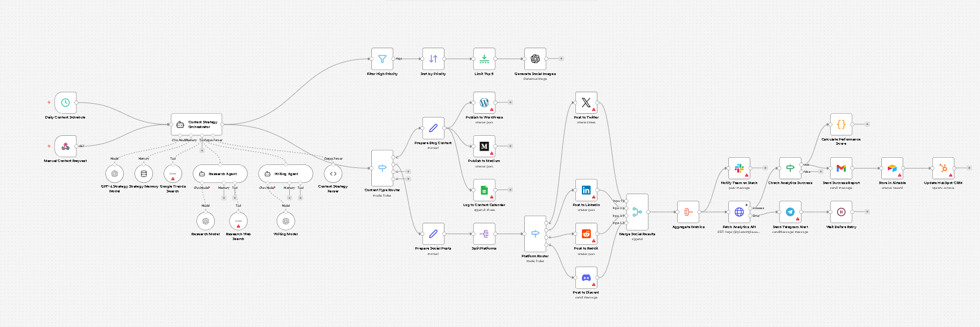This screenshot has width=980, height=327.
Task: Select the Log to Content Calendar sheets node
Action: [484, 190]
